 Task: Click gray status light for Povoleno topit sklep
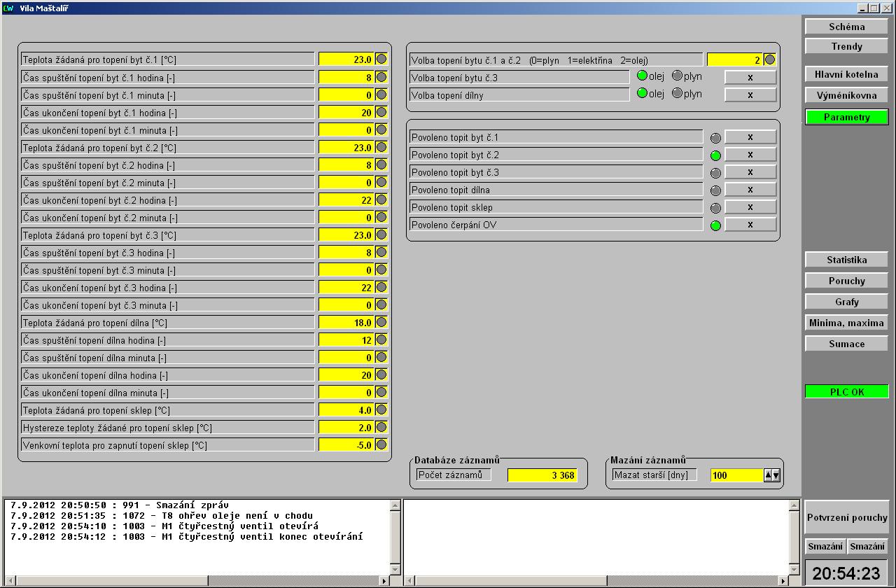pos(715,208)
